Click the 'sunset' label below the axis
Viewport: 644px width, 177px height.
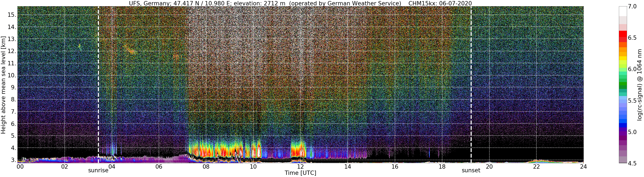(471, 171)
